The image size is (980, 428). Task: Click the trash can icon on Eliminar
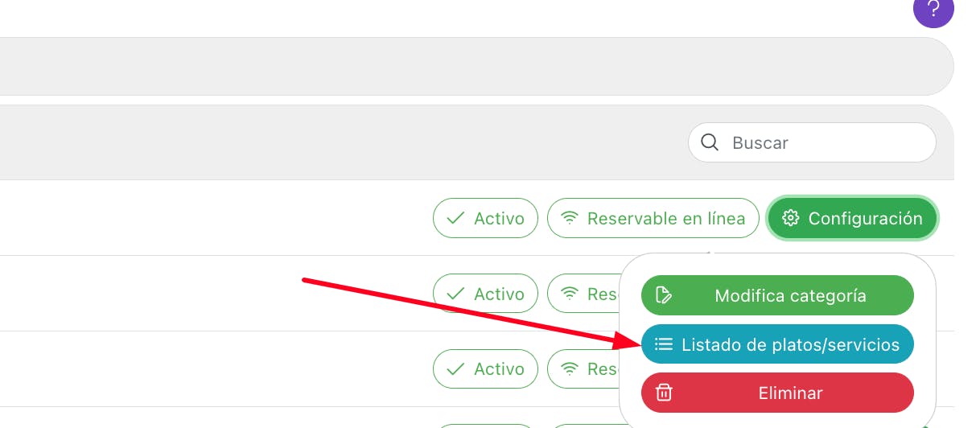click(x=664, y=393)
